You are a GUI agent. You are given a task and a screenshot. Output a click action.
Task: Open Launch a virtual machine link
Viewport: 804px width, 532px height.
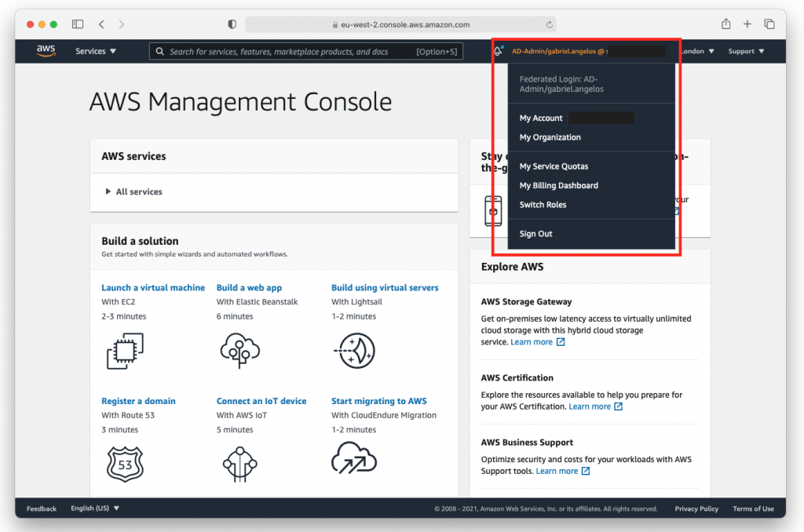tap(153, 287)
